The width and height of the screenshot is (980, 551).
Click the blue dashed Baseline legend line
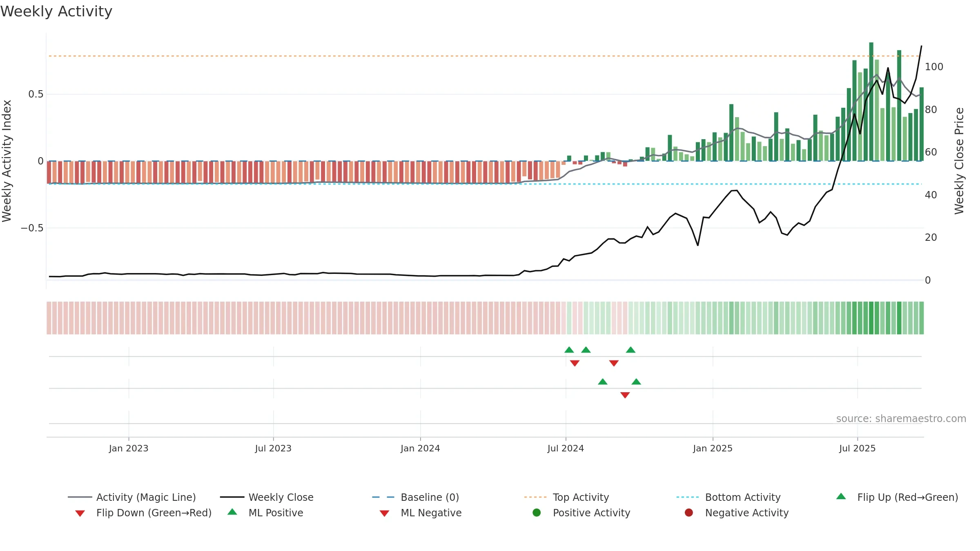pyautogui.click(x=383, y=497)
